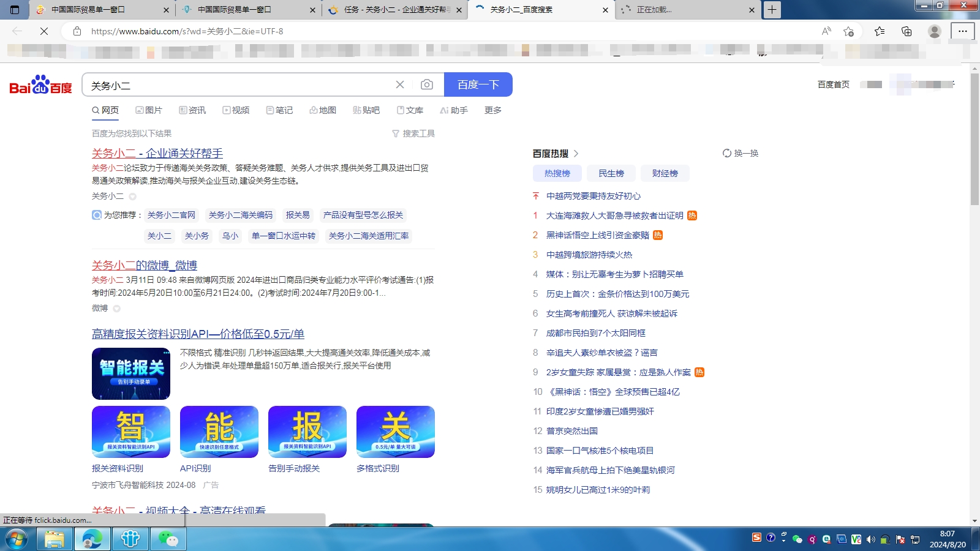Viewport: 980px width, 551px height.
Task: Open tab actions menu icon
Action: (15, 10)
